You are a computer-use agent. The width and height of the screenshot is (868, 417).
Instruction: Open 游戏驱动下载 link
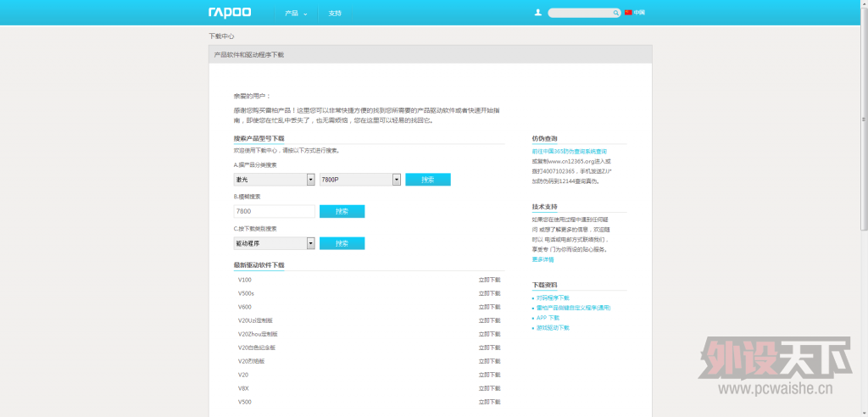[553, 328]
